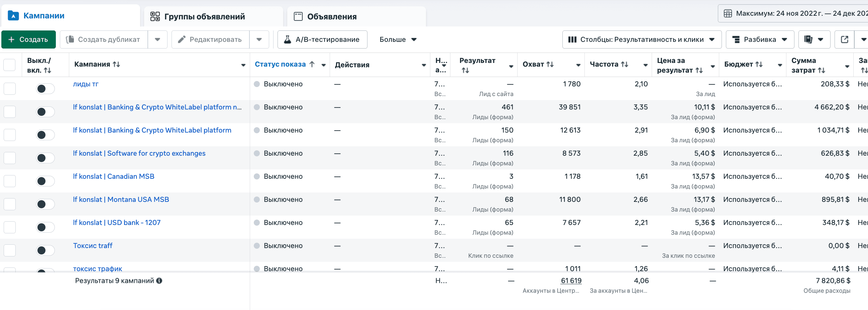The height and width of the screenshot is (310, 868).
Task: Sort by Результат column arrows
Action: point(465,70)
